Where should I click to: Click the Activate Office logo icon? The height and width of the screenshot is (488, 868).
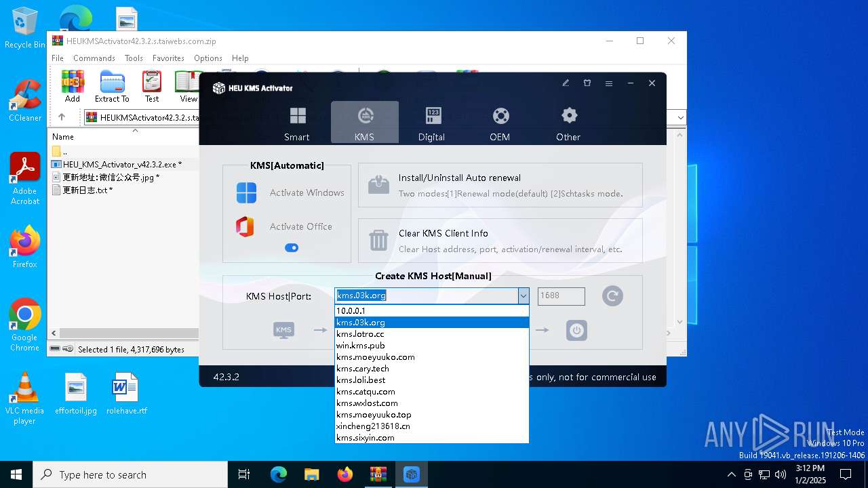(x=245, y=226)
